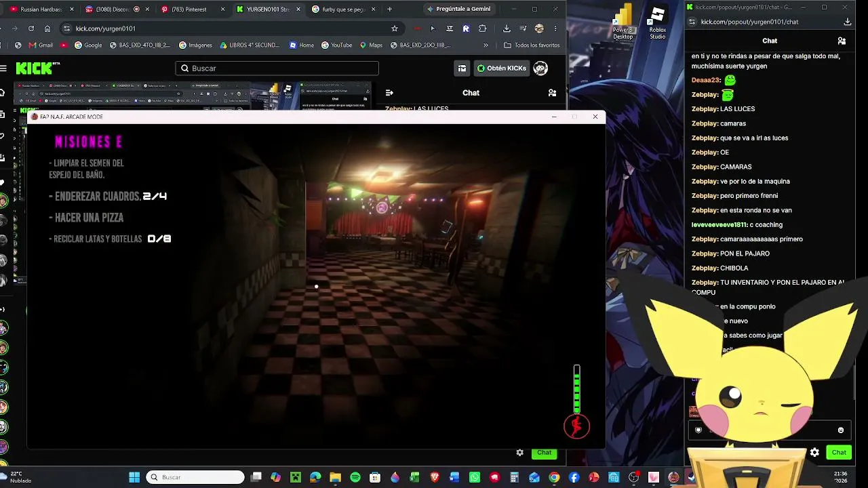Open the Google bookmark

(88, 45)
